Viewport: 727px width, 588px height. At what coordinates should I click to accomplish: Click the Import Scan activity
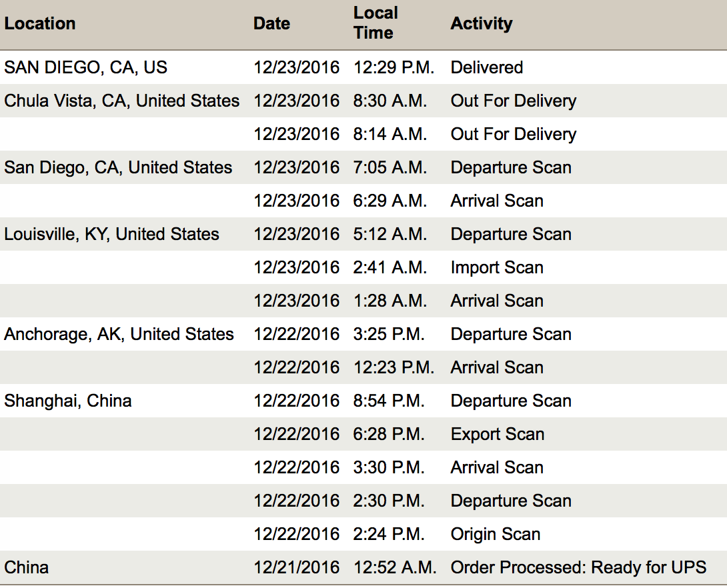click(x=497, y=267)
